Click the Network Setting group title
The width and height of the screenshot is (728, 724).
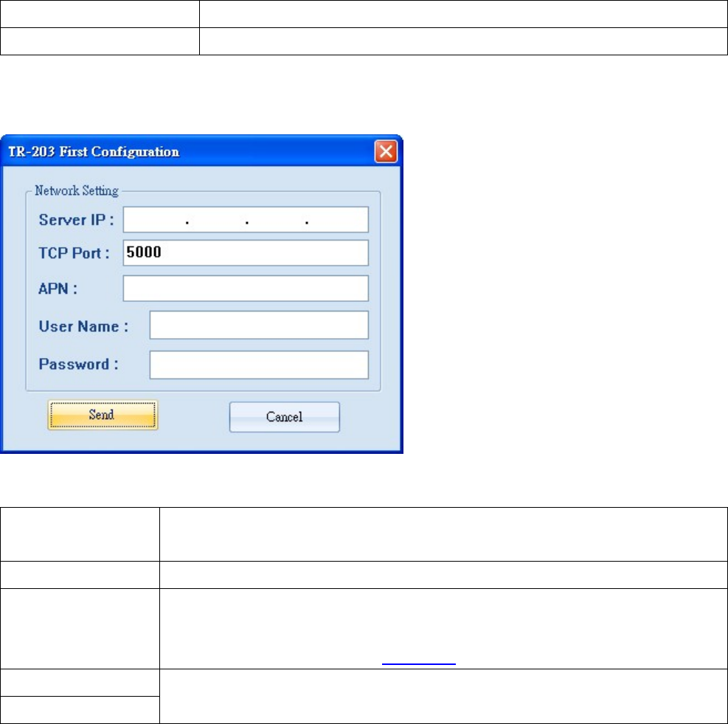pyautogui.click(x=77, y=191)
